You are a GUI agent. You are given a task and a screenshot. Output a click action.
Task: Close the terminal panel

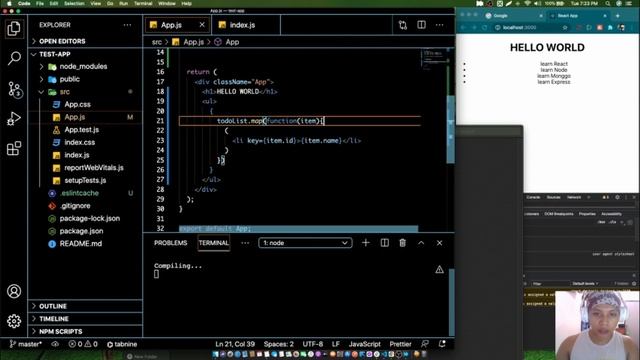click(439, 243)
